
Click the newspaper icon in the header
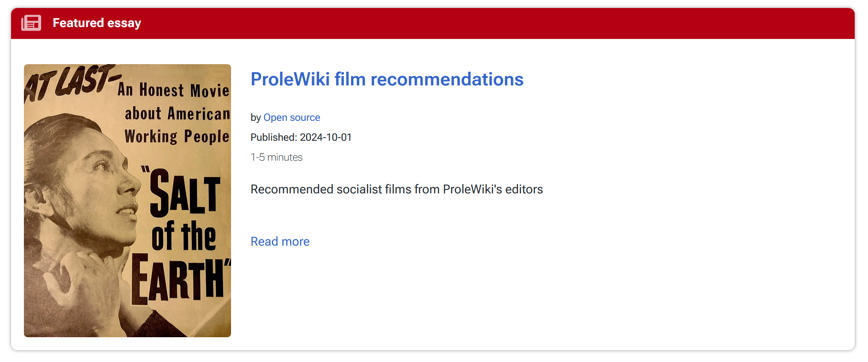click(x=31, y=23)
